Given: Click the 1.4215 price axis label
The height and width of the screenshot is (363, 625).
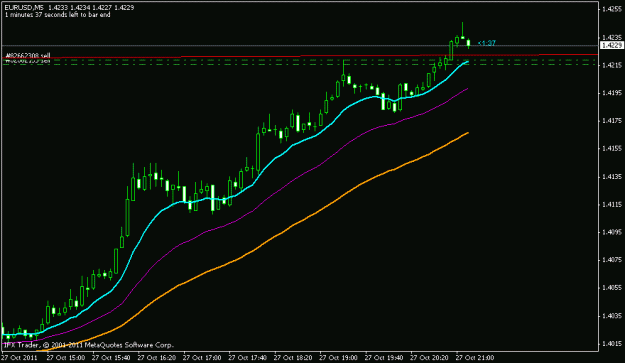Looking at the screenshot, I should [x=613, y=65].
